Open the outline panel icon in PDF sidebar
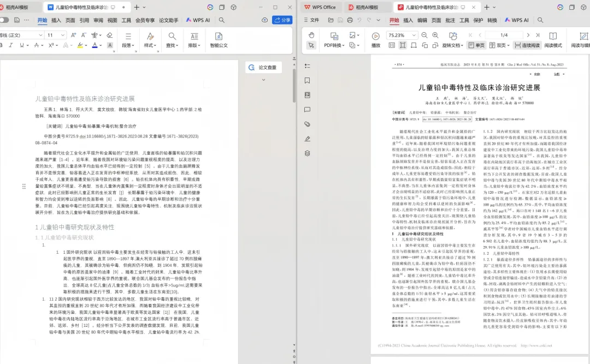The image size is (590, 364). pos(308,66)
